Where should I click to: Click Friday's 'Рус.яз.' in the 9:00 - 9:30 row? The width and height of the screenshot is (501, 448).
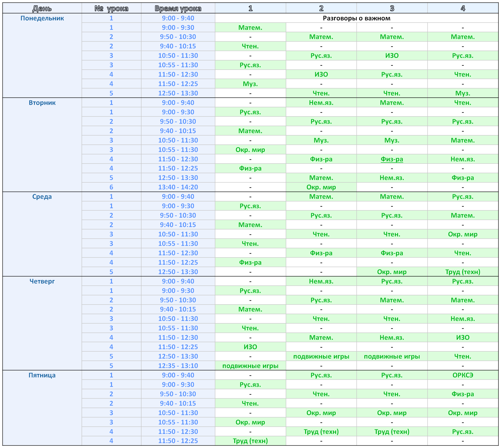coord(250,385)
